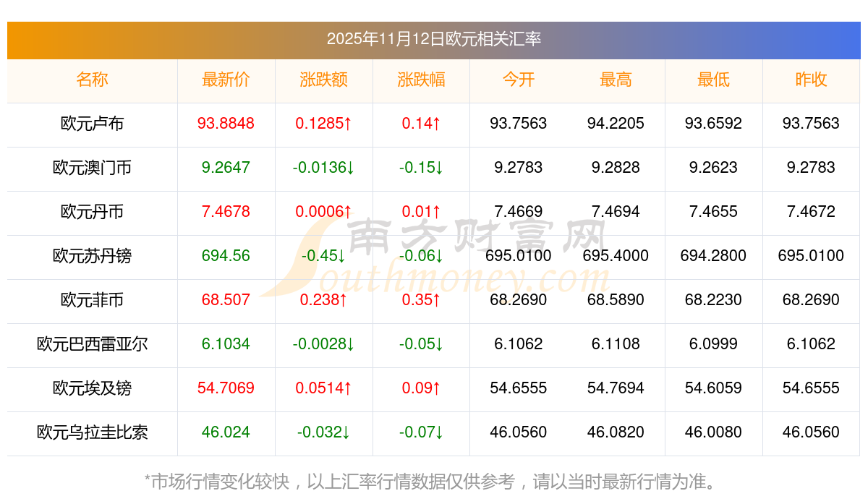The height and width of the screenshot is (504, 868).
Task: Click change amount -0.45↓
Action: coord(323,256)
